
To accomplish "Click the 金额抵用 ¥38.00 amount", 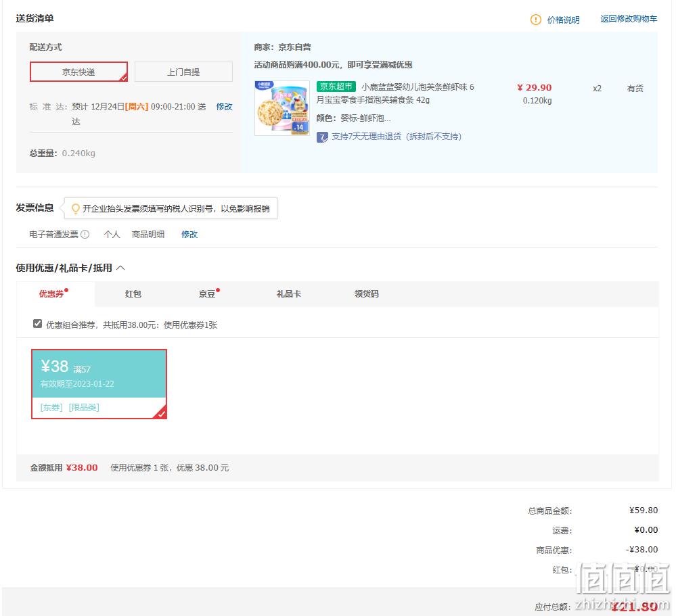I will [x=82, y=468].
